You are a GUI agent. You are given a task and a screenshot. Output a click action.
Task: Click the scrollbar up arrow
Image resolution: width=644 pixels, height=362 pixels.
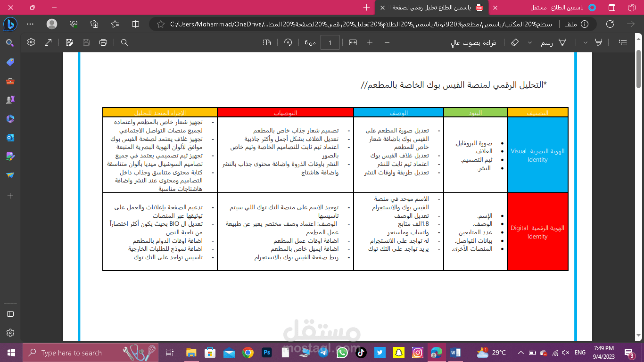click(639, 40)
